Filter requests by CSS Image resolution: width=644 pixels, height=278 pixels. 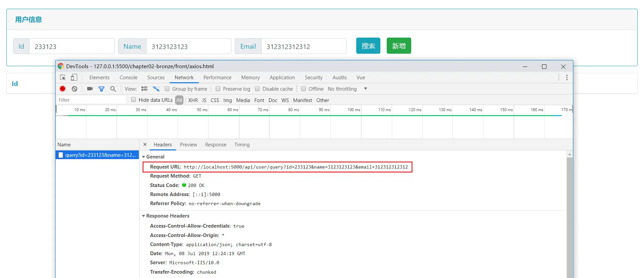[x=215, y=100]
